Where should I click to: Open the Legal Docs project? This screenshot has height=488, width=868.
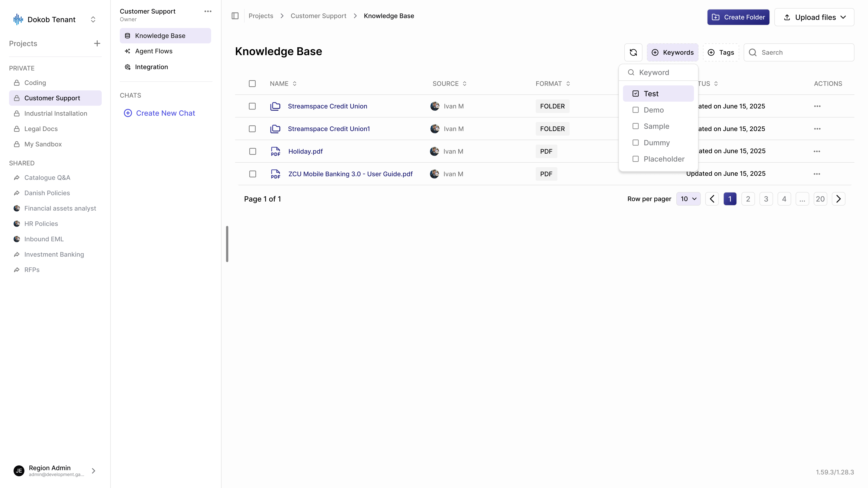tap(55, 129)
